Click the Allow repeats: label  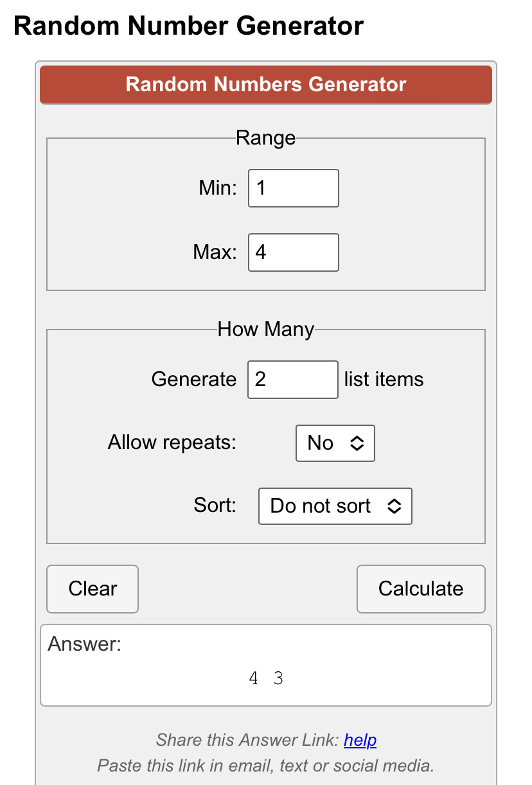[172, 443]
